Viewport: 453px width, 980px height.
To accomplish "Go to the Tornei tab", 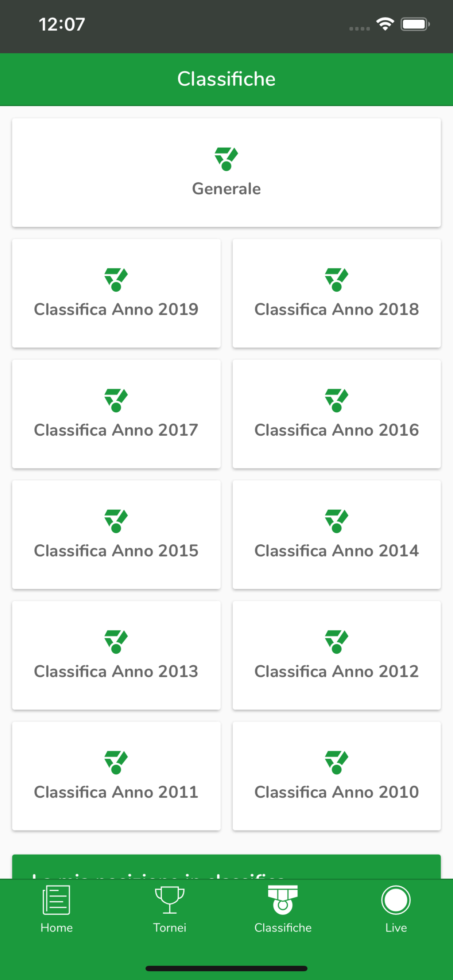I will click(x=170, y=909).
